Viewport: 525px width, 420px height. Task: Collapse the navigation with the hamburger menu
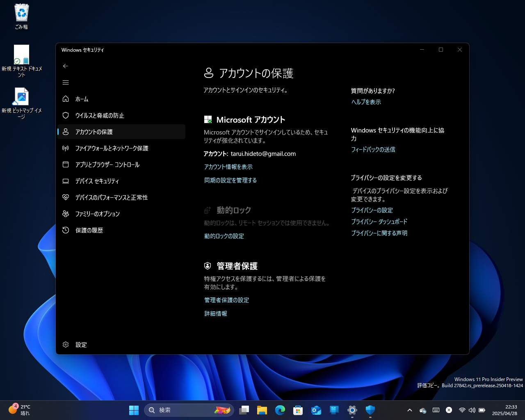[66, 82]
